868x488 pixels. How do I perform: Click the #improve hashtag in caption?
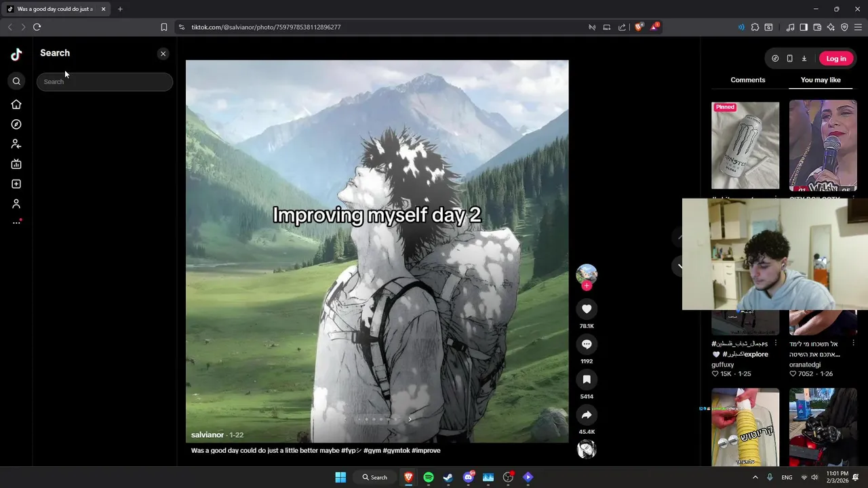tap(426, 451)
